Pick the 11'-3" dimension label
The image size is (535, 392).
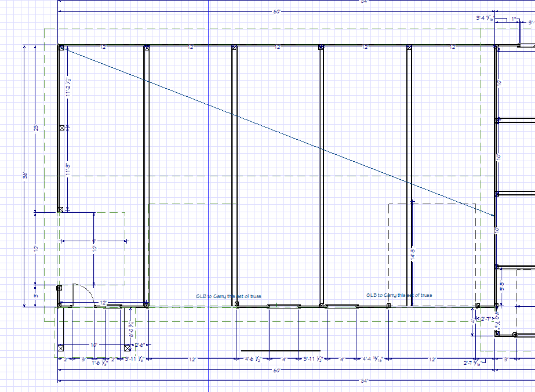tap(68, 170)
